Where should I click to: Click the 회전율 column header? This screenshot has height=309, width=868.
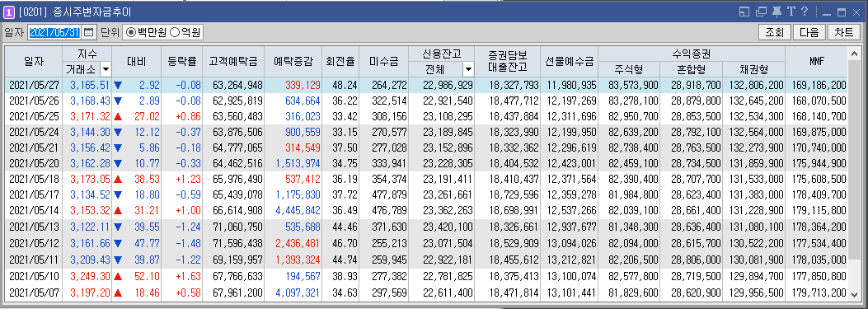tap(340, 62)
